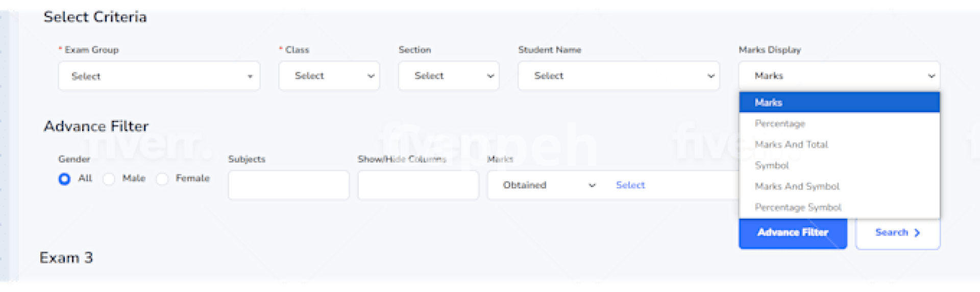Viewport: 980px width, 292px height.
Task: Click the Show/Hide Columns field
Action: 418,185
